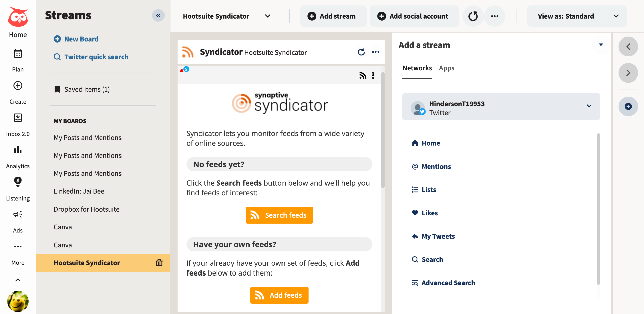Open the user profile avatar
Screen dimensions: 644x314
click(x=18, y=301)
